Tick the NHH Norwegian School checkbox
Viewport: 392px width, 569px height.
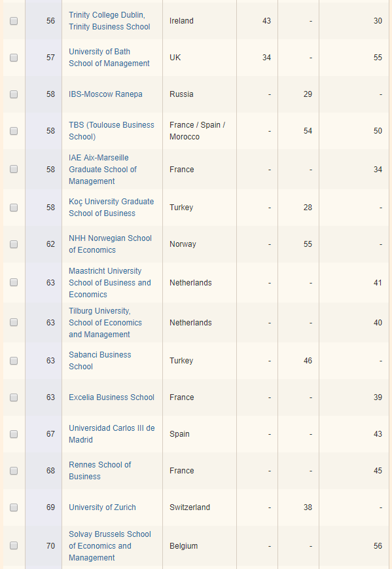tap(14, 244)
